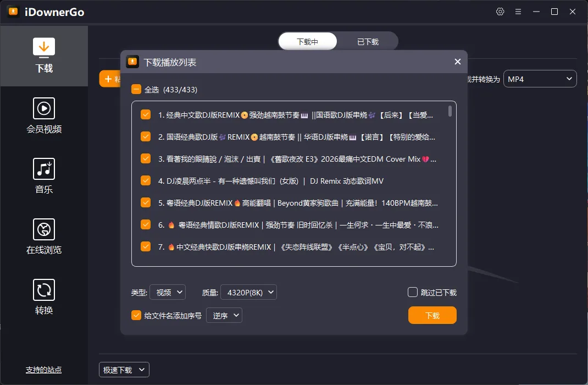Close the 下载播放列表 dialog
This screenshot has width=588, height=385.
pyautogui.click(x=458, y=62)
